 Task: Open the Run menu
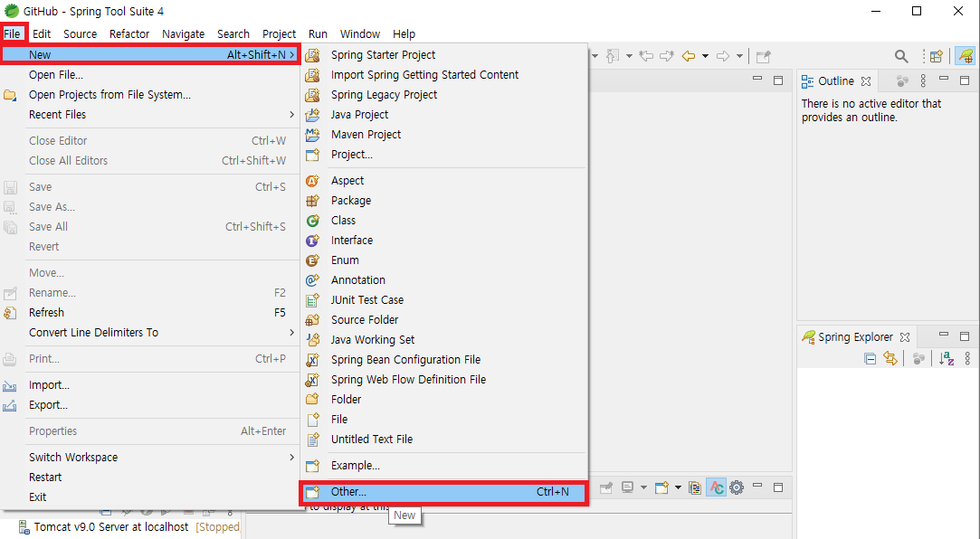318,33
